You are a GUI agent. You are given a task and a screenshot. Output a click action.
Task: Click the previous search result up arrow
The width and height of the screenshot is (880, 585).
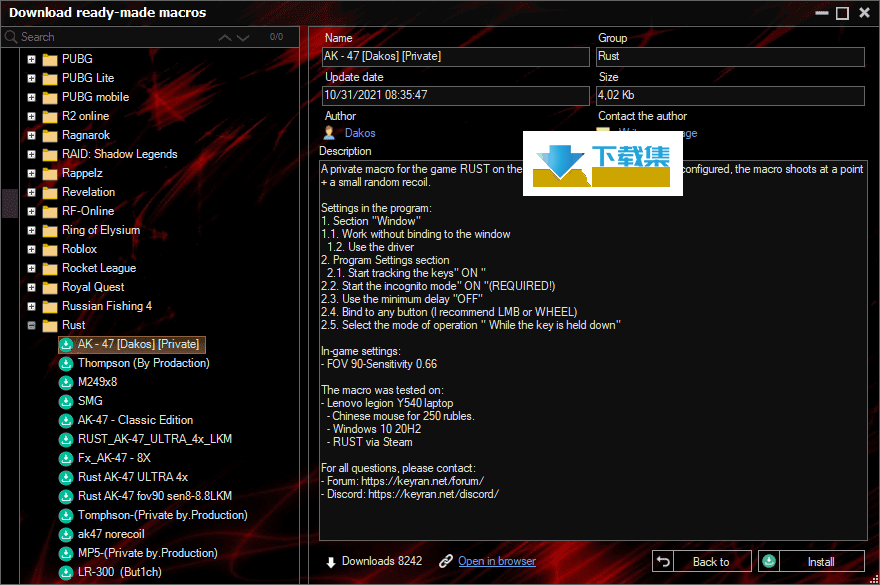(225, 38)
